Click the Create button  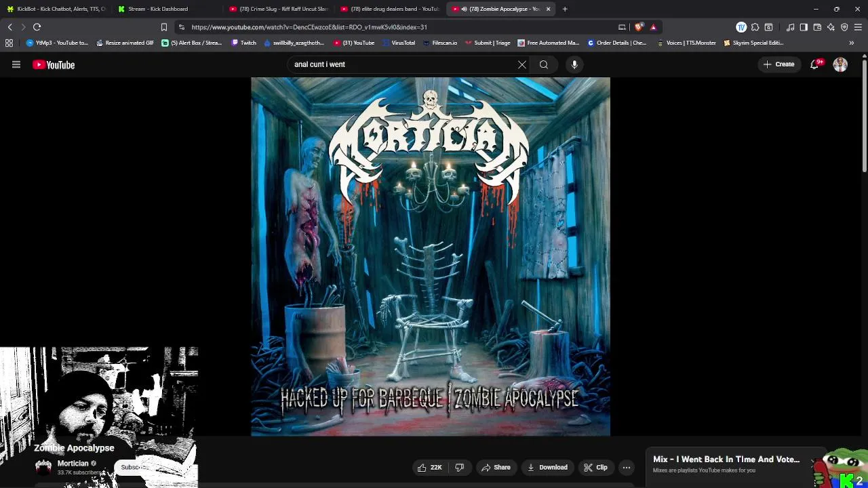tap(778, 64)
